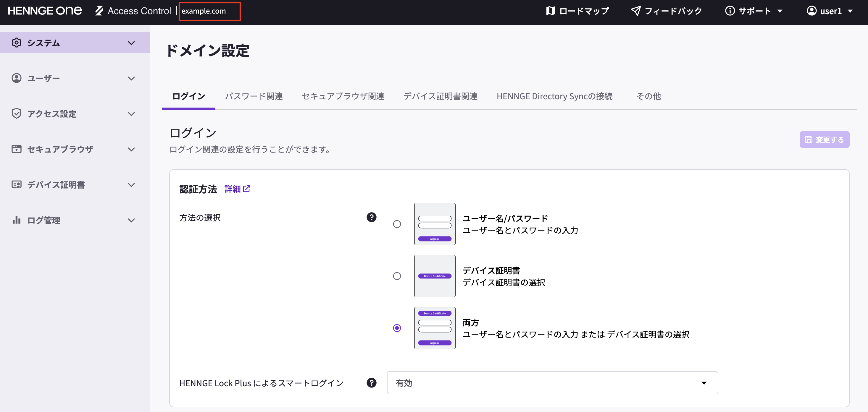Select デバイス証明書 radio button
The image size is (868, 412).
tap(397, 276)
